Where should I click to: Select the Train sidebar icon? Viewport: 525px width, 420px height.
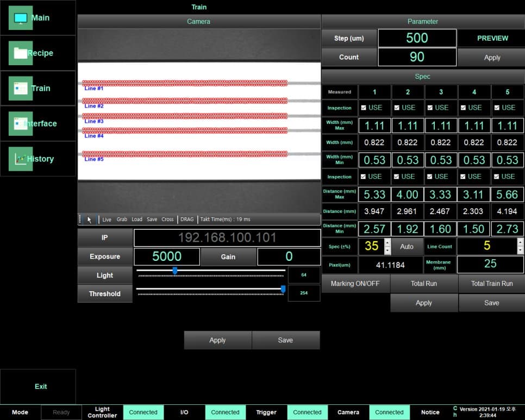click(x=21, y=89)
